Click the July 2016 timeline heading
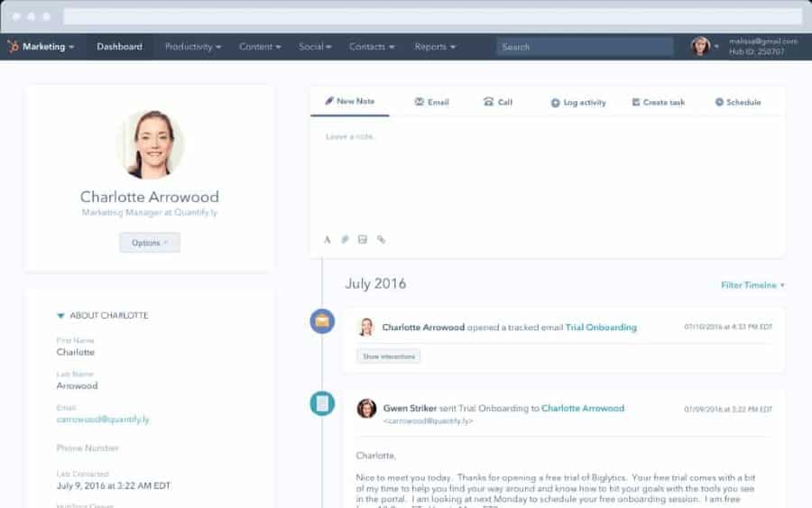Viewport: 812px width, 508px height. tap(375, 283)
